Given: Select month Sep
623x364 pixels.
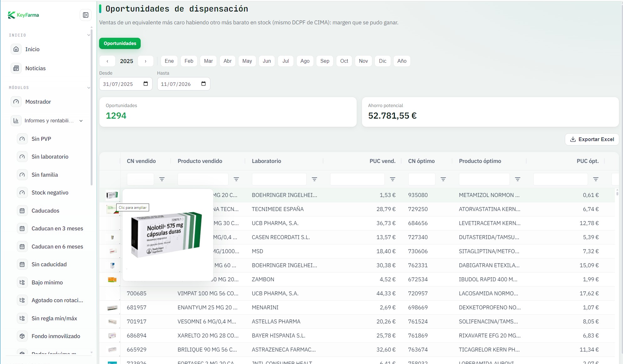Looking at the screenshot, I should (x=325, y=61).
